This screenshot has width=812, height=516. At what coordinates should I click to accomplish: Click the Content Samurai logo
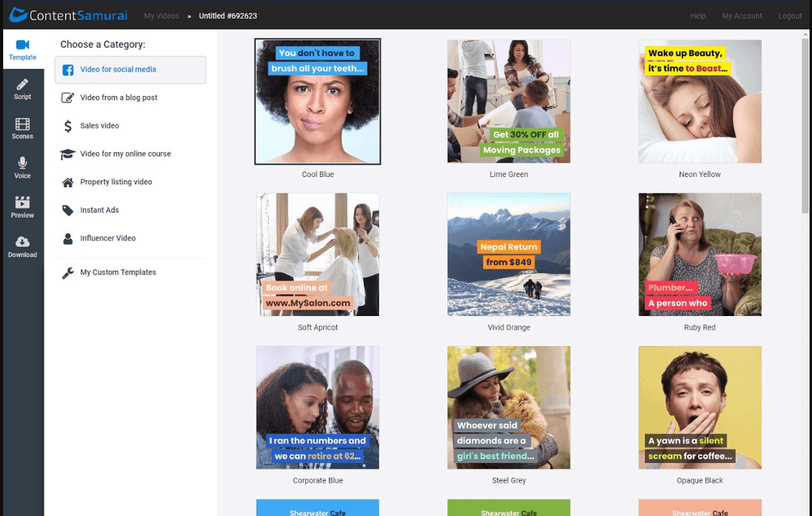point(68,15)
